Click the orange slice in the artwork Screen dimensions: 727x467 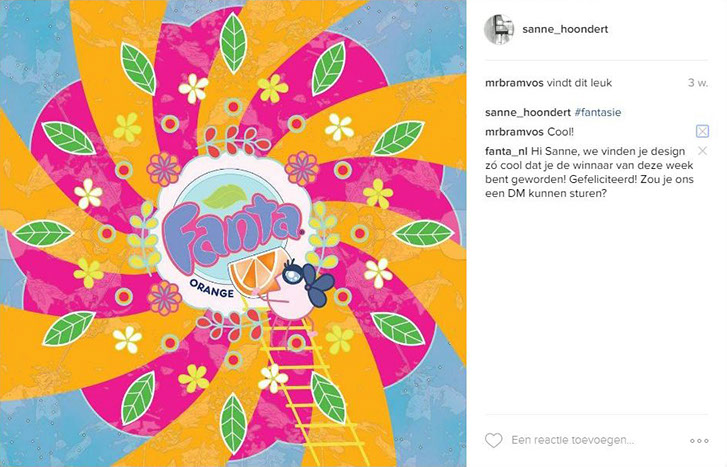pos(255,273)
